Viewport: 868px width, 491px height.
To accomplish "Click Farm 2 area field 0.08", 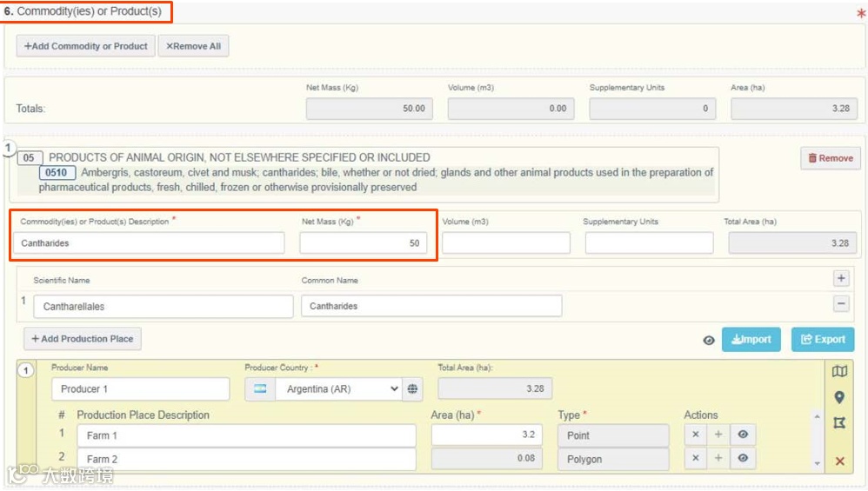I will 486,458.
